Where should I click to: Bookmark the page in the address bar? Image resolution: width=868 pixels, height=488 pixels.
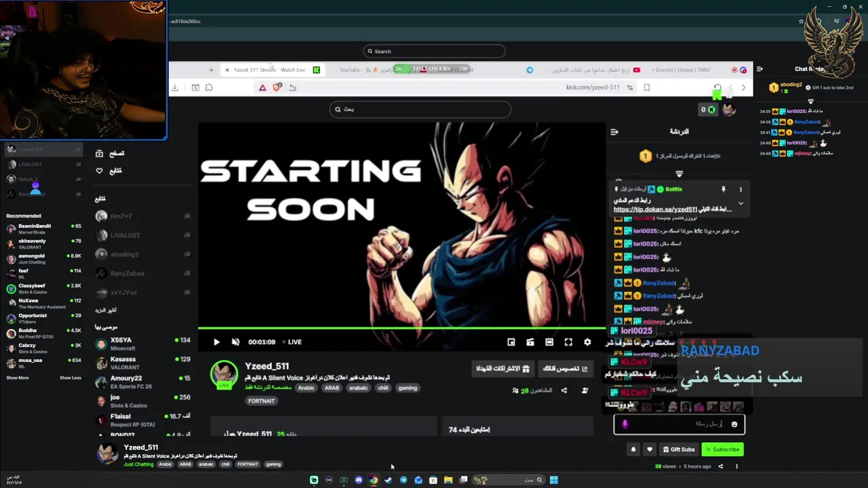pos(647,87)
